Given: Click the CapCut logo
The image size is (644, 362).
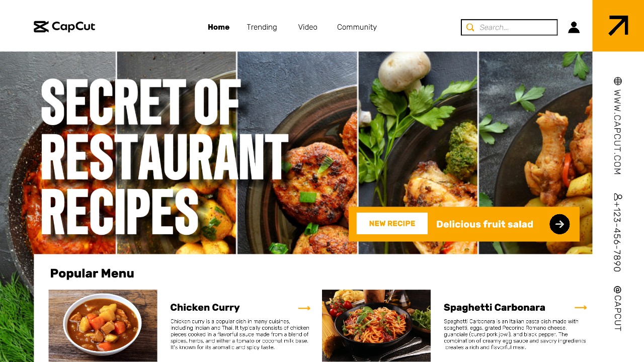Looking at the screenshot, I should pos(64,27).
